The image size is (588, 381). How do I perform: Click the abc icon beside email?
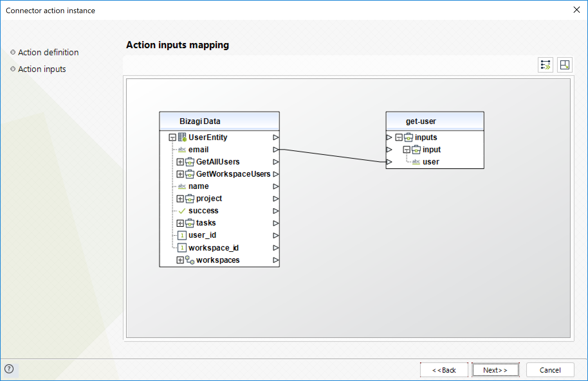tap(182, 149)
